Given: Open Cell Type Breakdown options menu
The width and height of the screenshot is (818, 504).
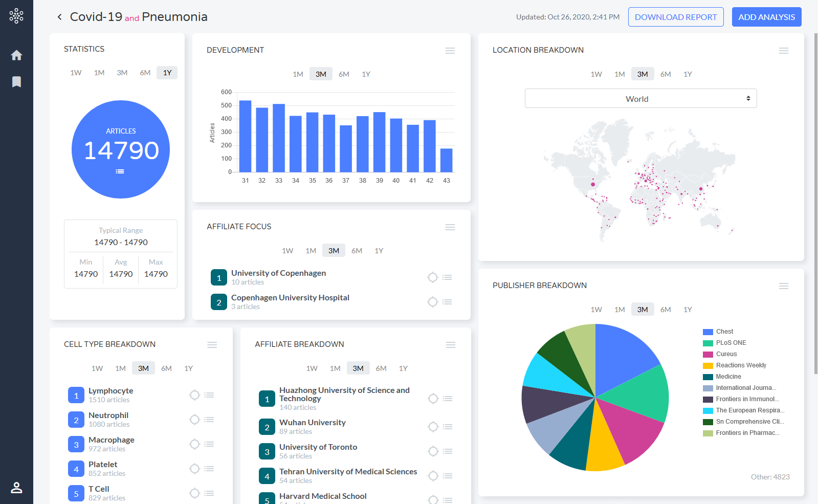Looking at the screenshot, I should (212, 345).
